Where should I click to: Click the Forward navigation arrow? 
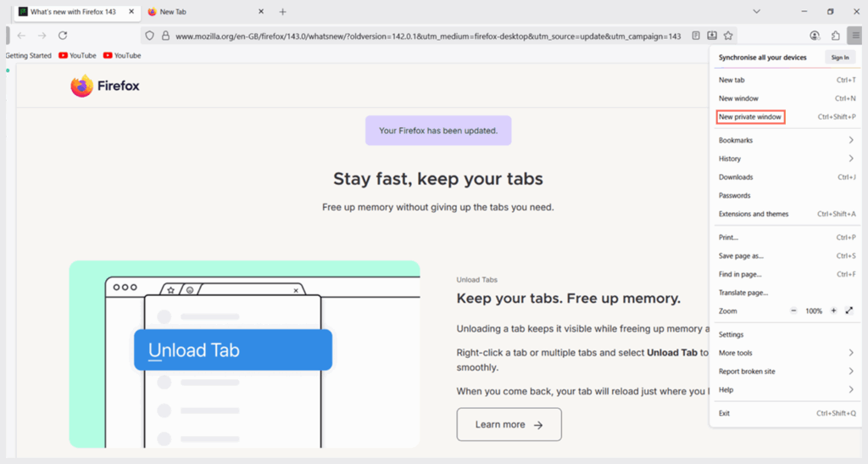point(42,36)
